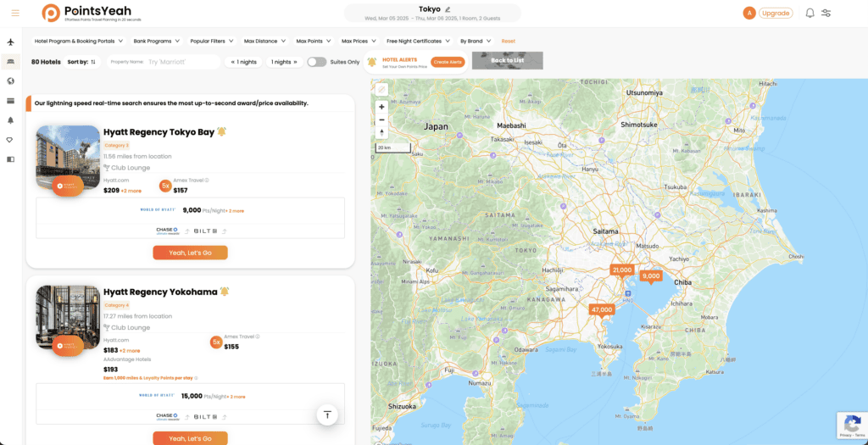Image resolution: width=868 pixels, height=445 pixels.
Task: Click the scroll-to-top arrow button
Action: 327,414
